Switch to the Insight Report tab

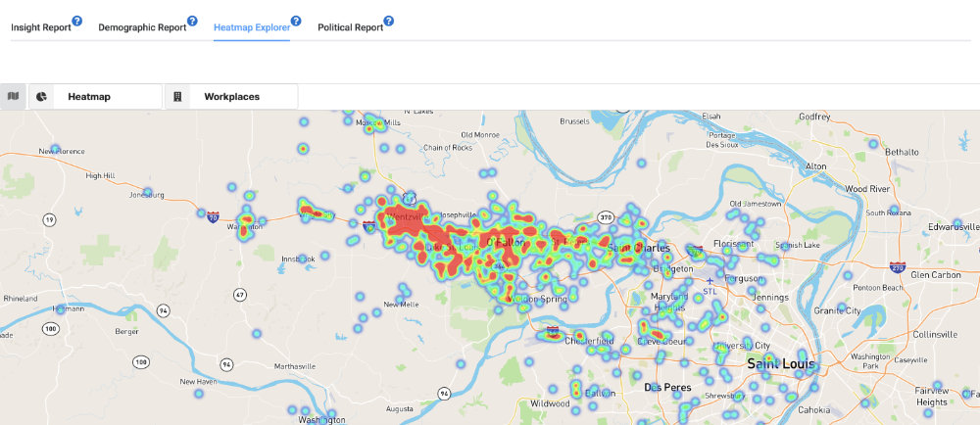pyautogui.click(x=40, y=27)
